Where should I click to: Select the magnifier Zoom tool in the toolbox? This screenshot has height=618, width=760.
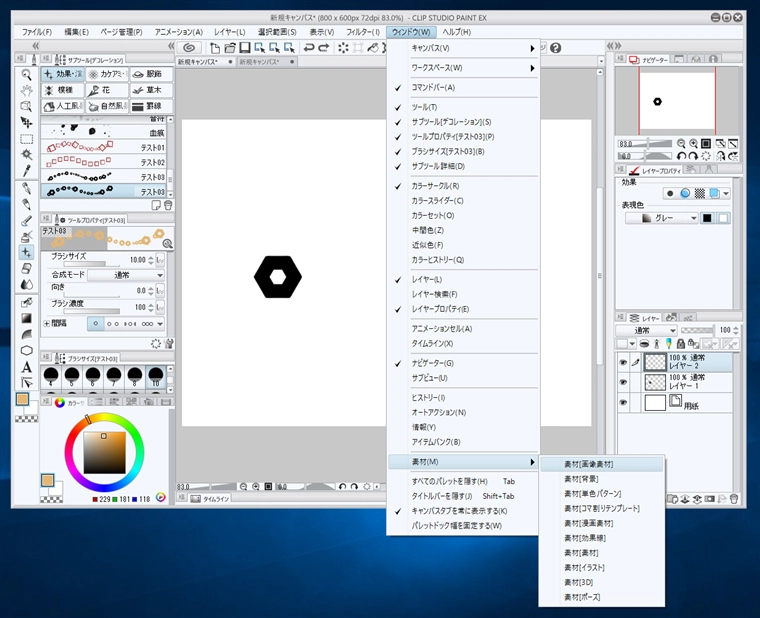pos(26,75)
